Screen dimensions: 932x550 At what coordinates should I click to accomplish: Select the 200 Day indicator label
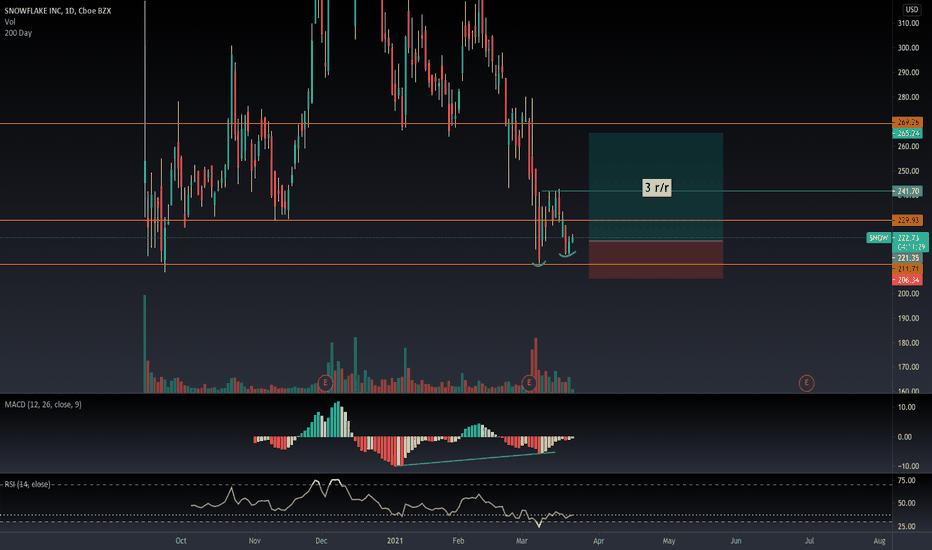18,33
